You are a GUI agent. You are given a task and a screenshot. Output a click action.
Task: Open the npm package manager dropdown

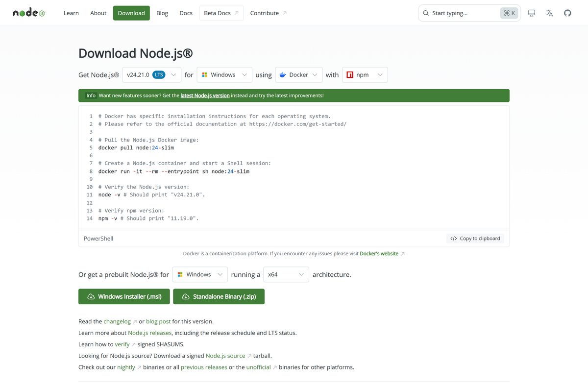(x=365, y=75)
